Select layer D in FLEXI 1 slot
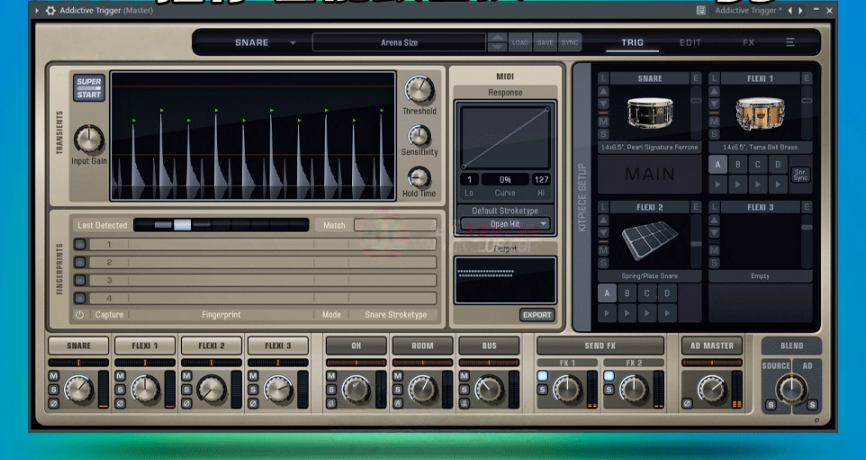866x460 pixels. [x=778, y=165]
